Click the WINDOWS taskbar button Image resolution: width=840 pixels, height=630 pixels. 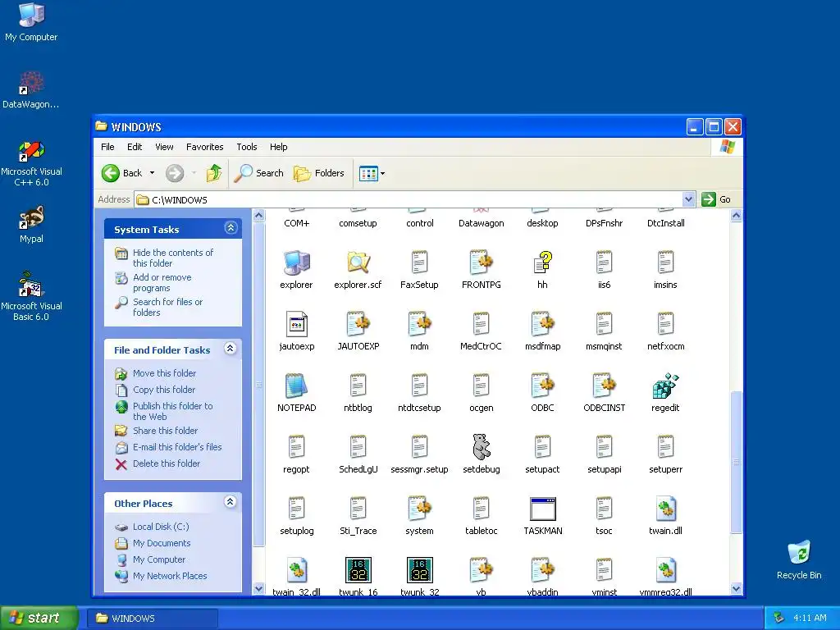tap(153, 619)
